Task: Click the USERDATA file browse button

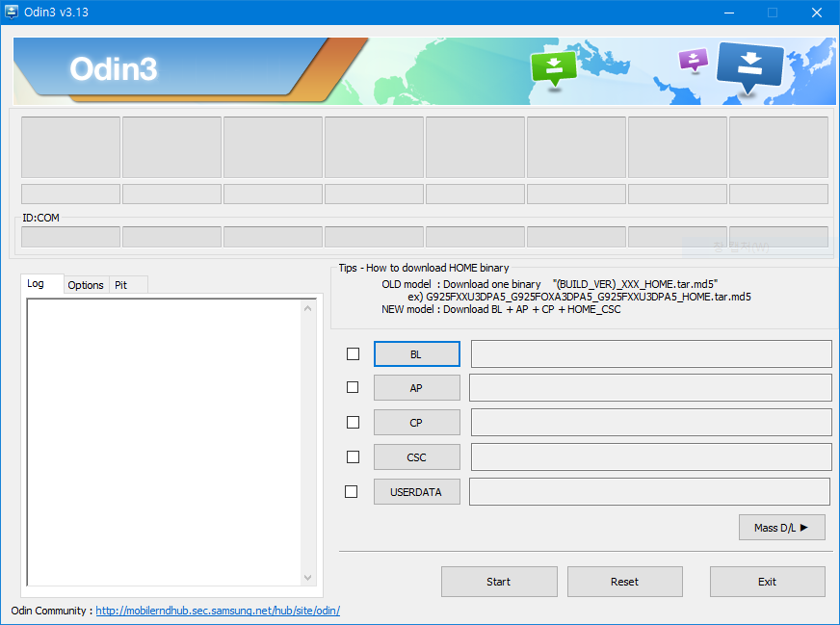Action: pos(417,492)
